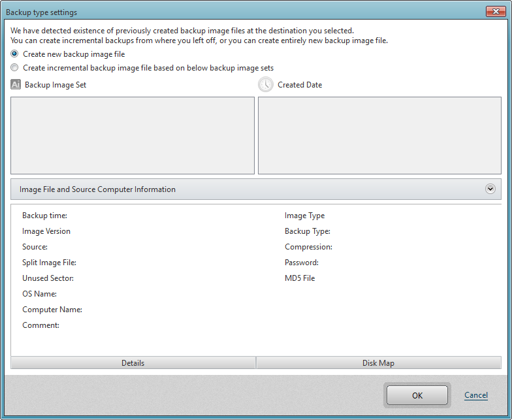Click inside the Created Date list box
The height and width of the screenshot is (420, 512).
pos(379,135)
